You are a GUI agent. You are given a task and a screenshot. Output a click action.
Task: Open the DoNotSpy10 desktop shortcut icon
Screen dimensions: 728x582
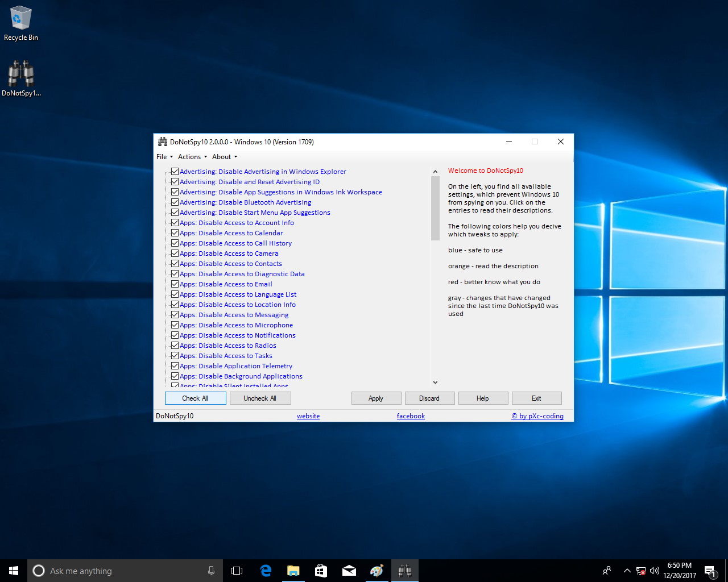[x=21, y=74]
